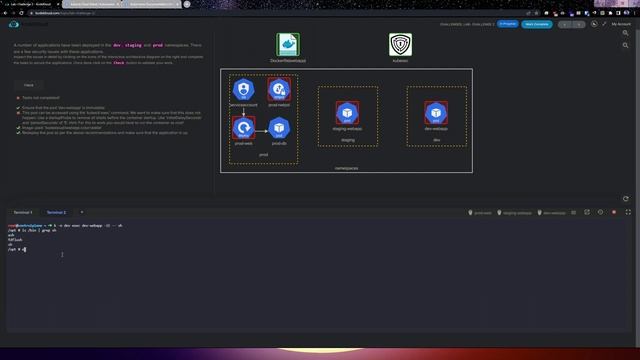Select the prod-db pod icon

click(279, 128)
